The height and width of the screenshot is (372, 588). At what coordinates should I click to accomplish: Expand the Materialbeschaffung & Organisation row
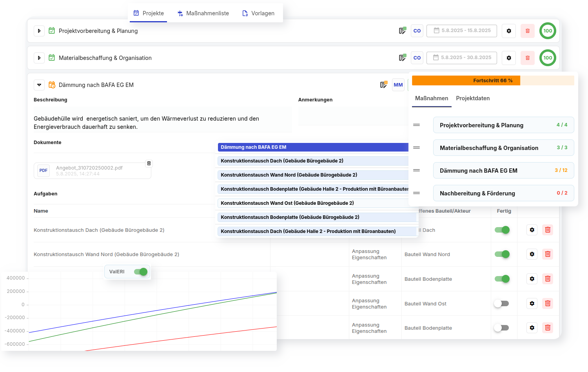coord(39,58)
